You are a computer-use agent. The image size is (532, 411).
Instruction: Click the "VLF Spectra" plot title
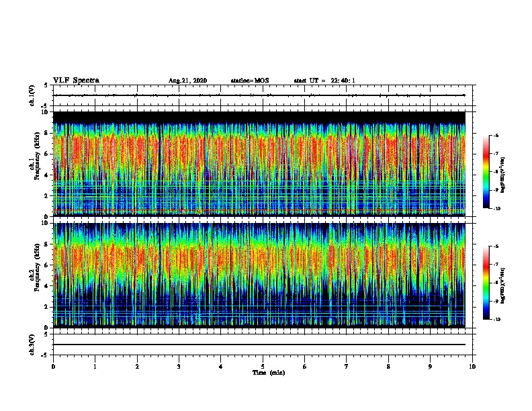[76, 81]
